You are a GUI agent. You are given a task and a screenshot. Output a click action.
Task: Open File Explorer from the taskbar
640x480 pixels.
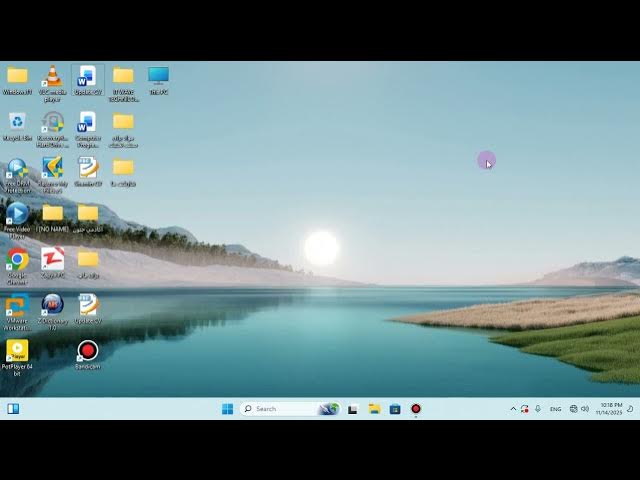[374, 409]
